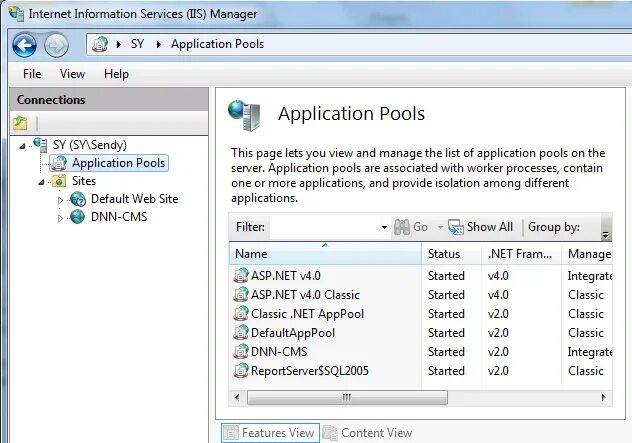
Task: Click the binoculars Go icon
Action: [401, 227]
